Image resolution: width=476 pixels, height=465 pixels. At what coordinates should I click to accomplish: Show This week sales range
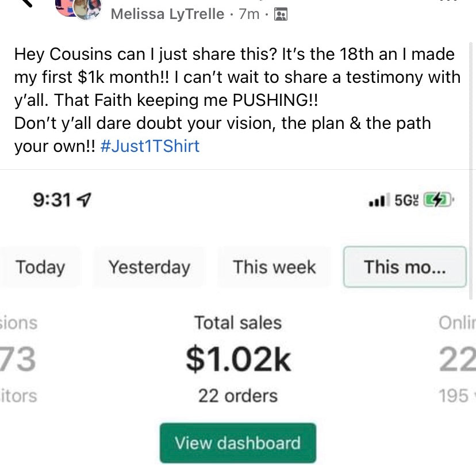tap(274, 267)
